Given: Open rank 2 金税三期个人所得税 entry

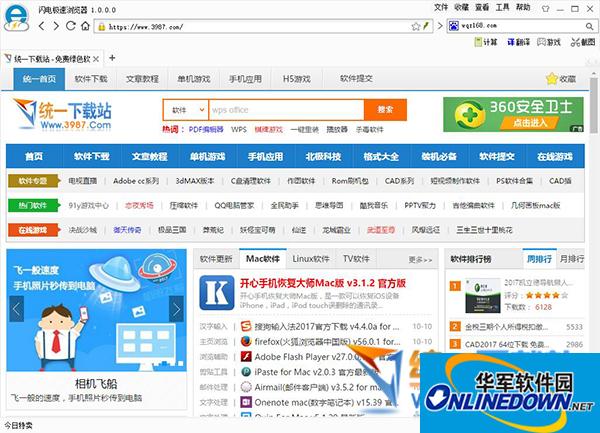Looking at the screenshot, I should (x=506, y=327).
